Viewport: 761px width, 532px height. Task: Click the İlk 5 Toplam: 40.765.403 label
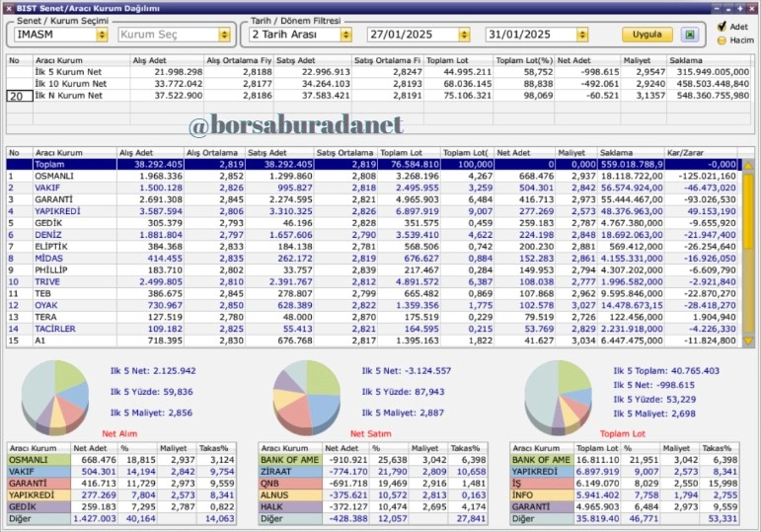click(x=666, y=371)
